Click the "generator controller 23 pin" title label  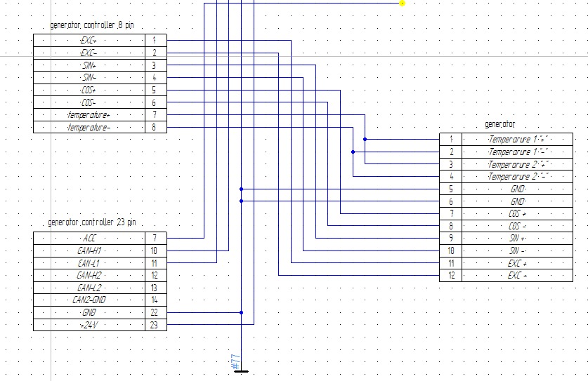91,222
